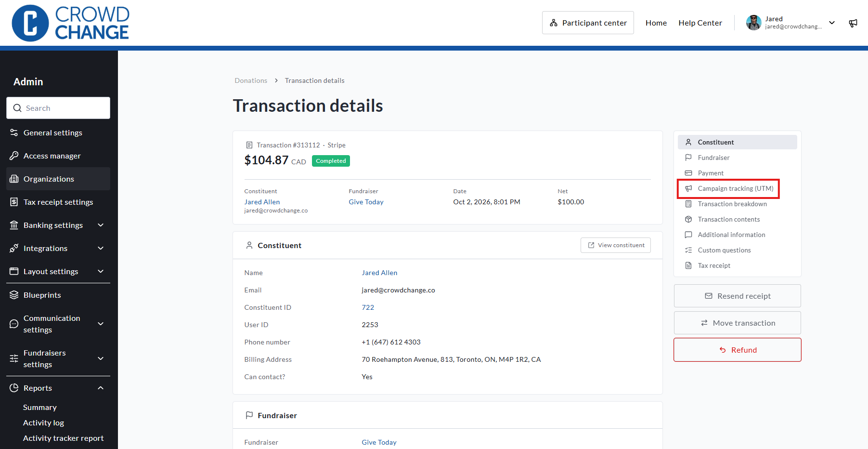Click the Transaction contents box icon
This screenshot has height=449, width=868.
(x=688, y=219)
